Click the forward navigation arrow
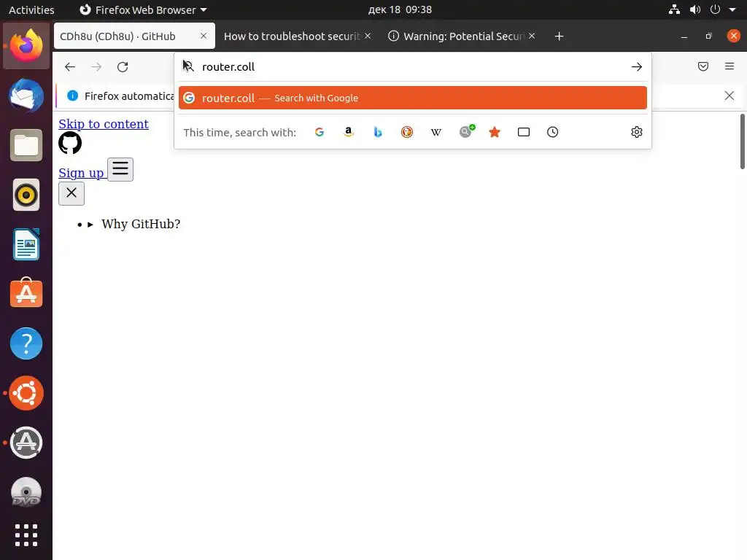 click(x=96, y=66)
